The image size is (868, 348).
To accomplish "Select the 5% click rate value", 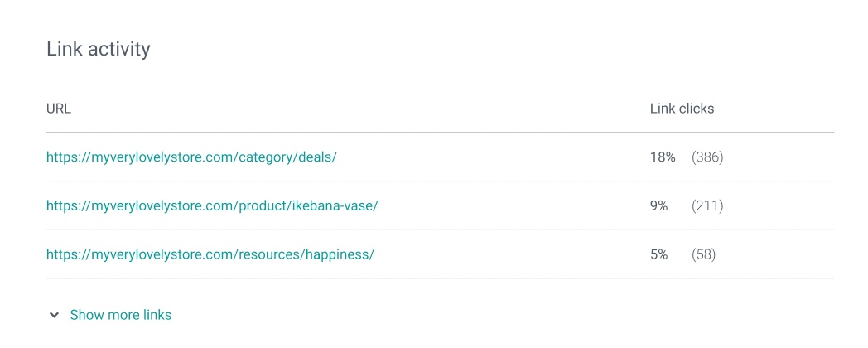I will click(658, 255).
